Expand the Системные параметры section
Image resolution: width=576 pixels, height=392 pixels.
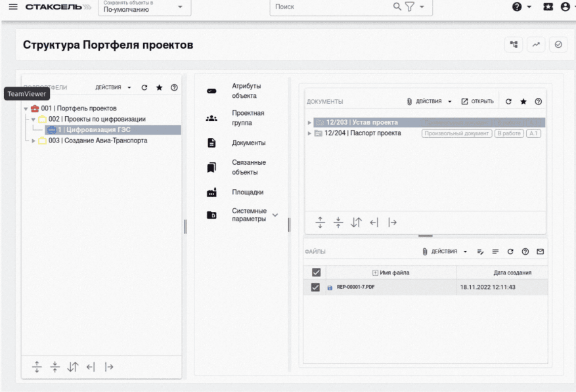[275, 215]
